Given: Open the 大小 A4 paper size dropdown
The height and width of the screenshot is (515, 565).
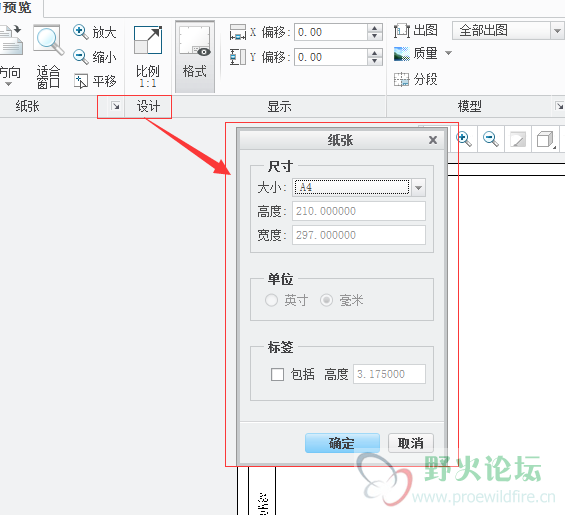Looking at the screenshot, I should [419, 188].
